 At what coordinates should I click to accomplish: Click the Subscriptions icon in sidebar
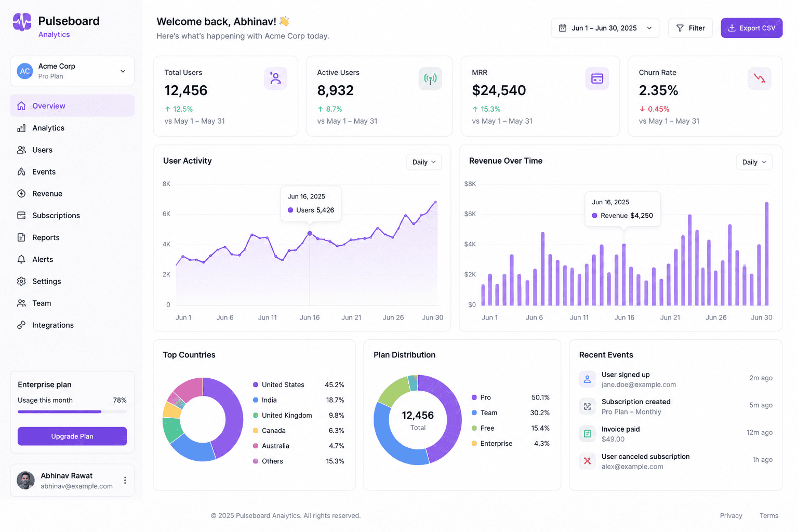click(x=21, y=215)
